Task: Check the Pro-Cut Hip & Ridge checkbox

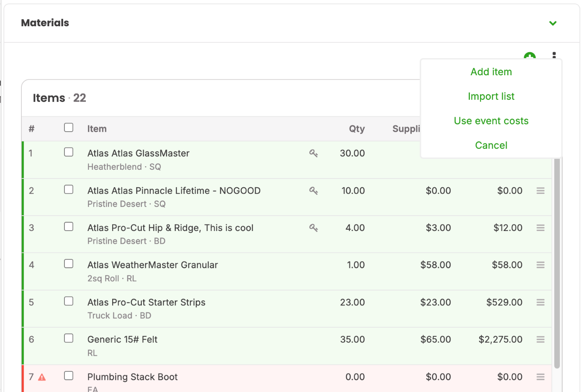Action: pyautogui.click(x=68, y=226)
